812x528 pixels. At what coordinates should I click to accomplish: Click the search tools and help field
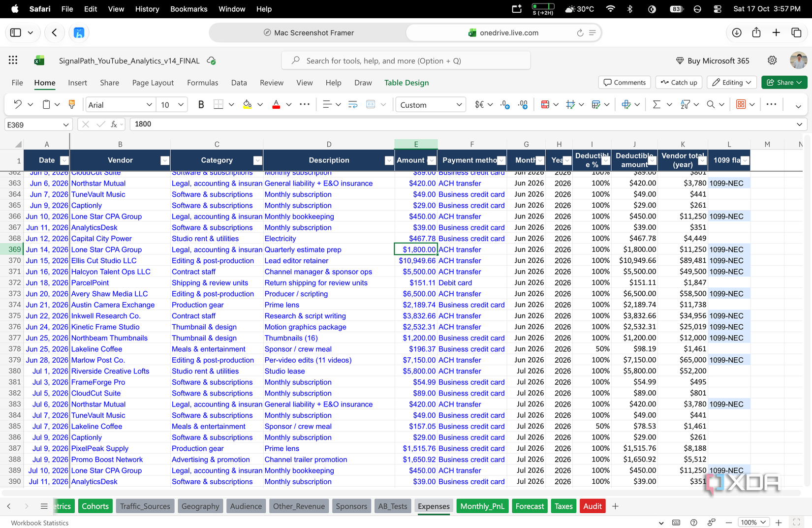406,61
